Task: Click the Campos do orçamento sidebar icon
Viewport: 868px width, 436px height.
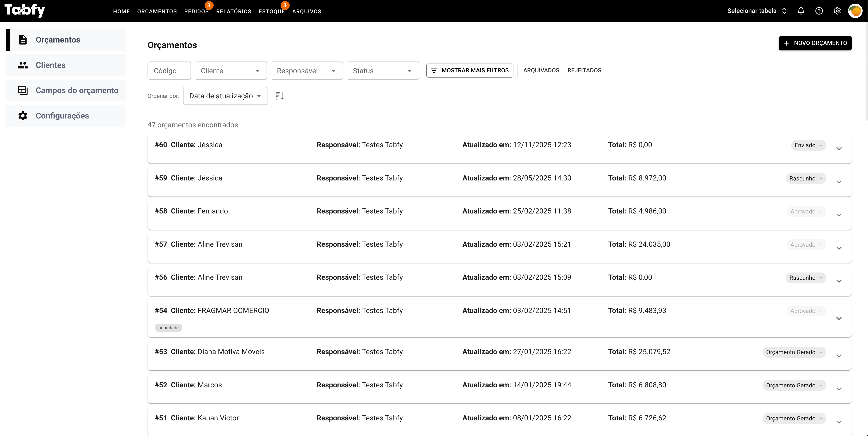Action: (x=23, y=90)
